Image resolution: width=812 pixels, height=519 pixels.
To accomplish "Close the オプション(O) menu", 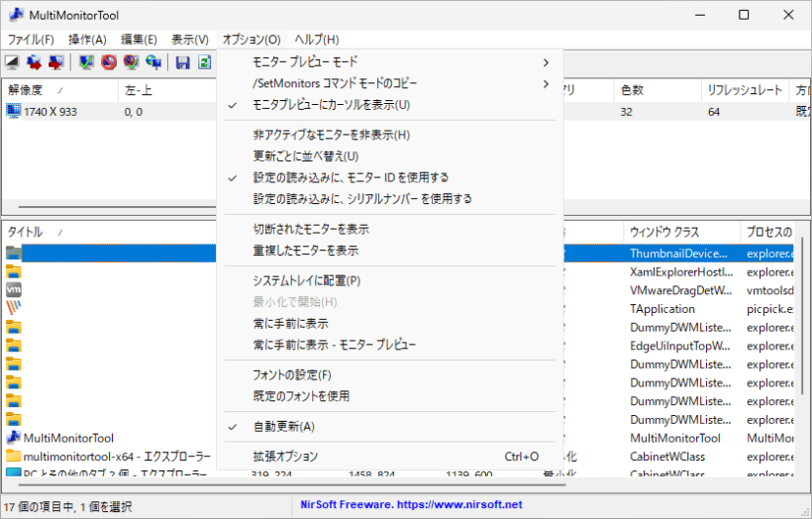I will click(252, 40).
